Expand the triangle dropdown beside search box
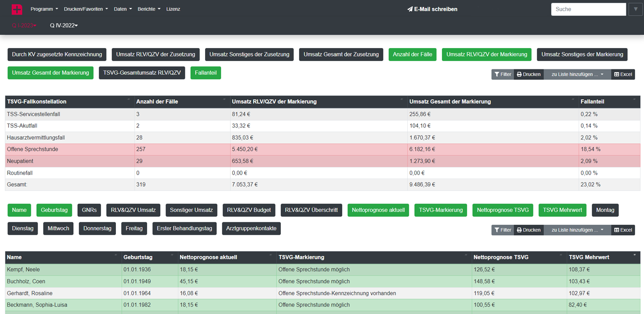 tap(635, 9)
